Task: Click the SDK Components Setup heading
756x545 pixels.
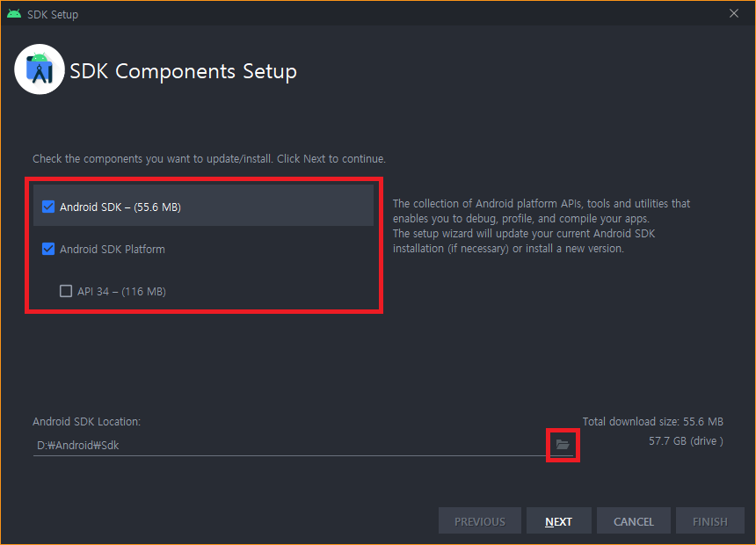Action: click(183, 71)
